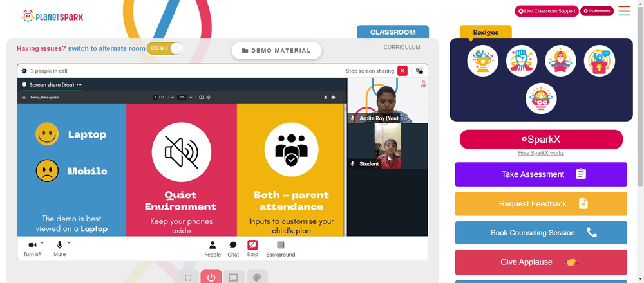Viewport: 644px width, 283px height.
Task: Click the Student video tile
Action: pos(387,146)
